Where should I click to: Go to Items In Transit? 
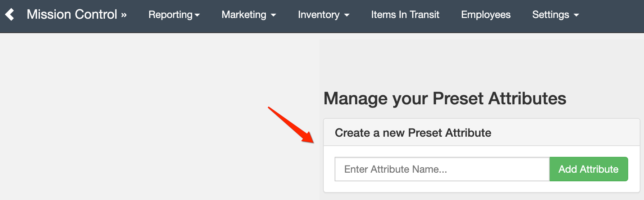coord(405,15)
